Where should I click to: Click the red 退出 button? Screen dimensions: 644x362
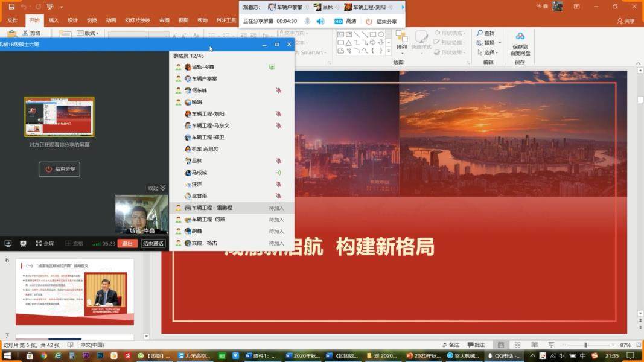pyautogui.click(x=127, y=243)
